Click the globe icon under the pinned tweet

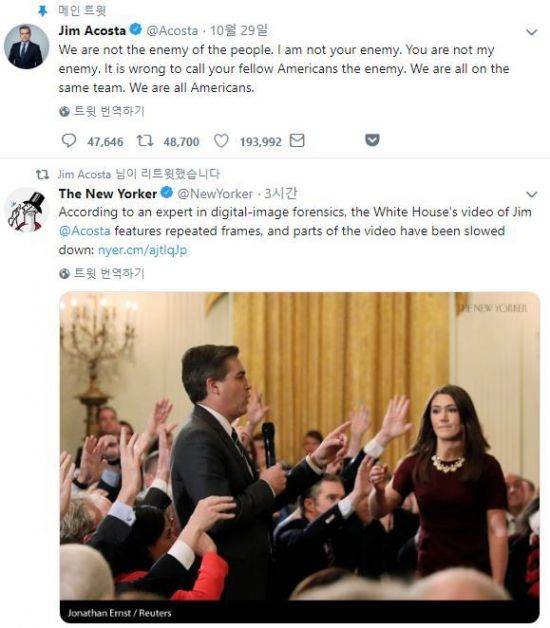click(64, 112)
